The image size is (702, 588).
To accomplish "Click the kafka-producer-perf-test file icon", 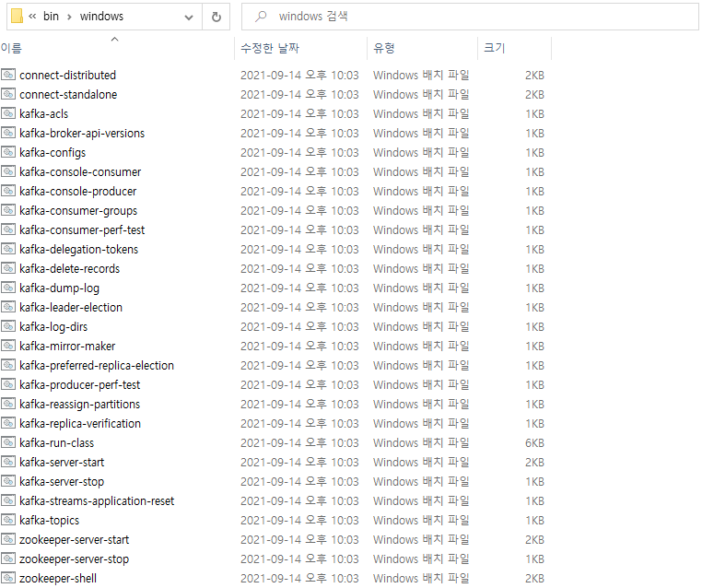I will pyautogui.click(x=8, y=384).
